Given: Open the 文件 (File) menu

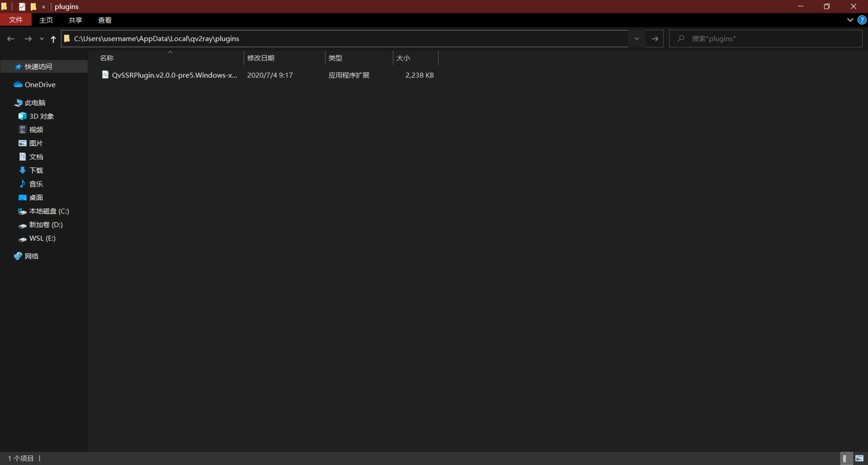Looking at the screenshot, I should point(16,20).
